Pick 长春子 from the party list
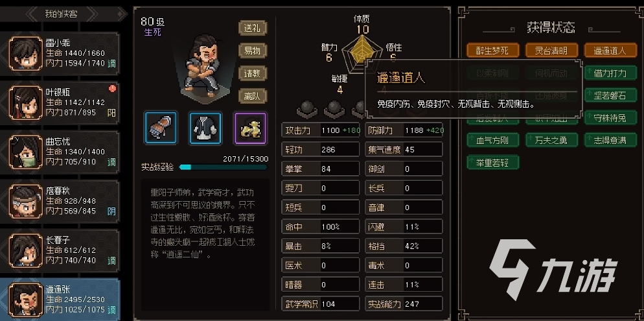This screenshot has height=321, width=644. pyautogui.click(x=60, y=250)
